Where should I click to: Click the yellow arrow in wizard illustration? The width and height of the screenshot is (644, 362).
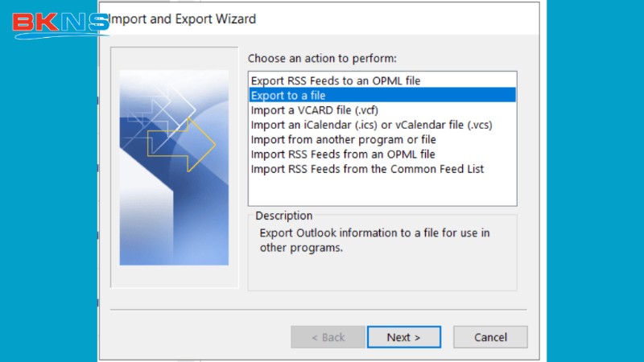point(193,145)
